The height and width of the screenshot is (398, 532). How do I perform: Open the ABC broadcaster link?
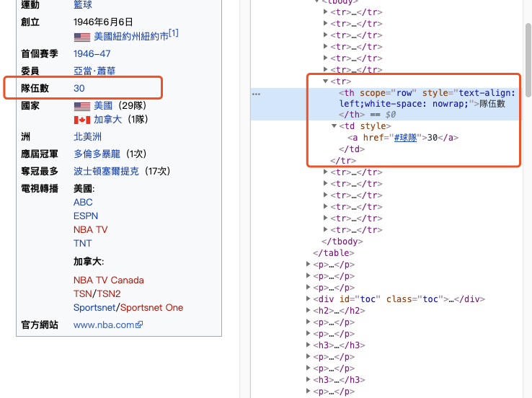83,202
